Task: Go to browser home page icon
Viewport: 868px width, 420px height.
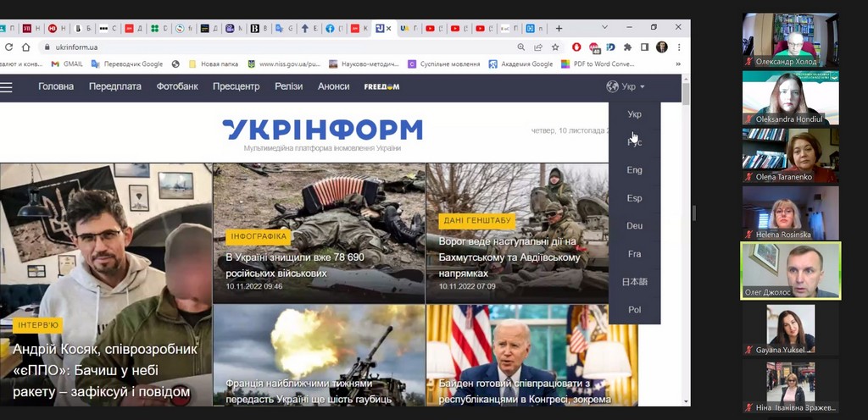Action: pos(27,47)
